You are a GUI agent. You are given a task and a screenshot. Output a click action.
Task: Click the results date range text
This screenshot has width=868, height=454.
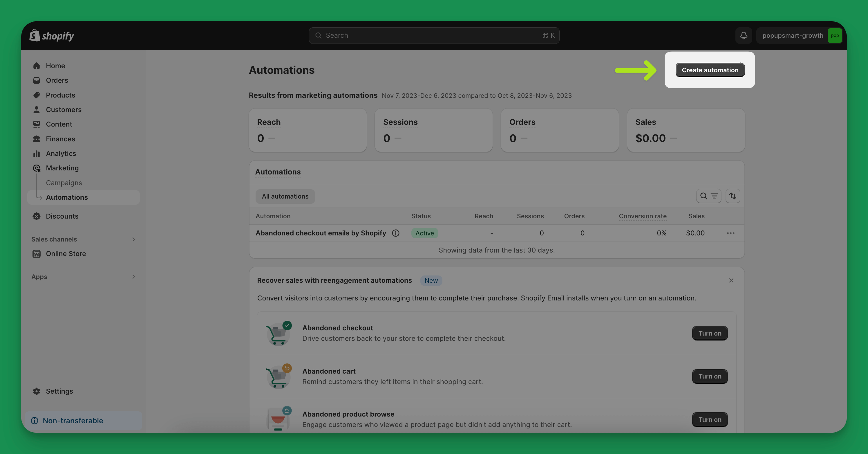(x=476, y=96)
